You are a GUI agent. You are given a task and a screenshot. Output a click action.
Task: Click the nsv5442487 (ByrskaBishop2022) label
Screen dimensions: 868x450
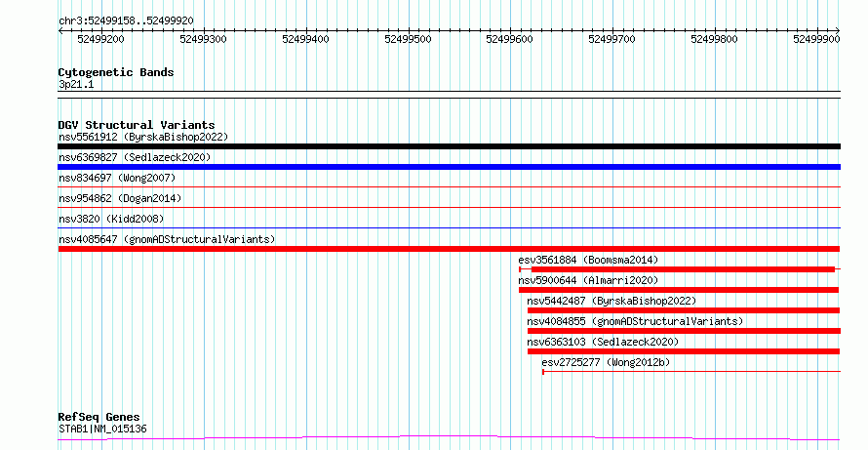(612, 301)
